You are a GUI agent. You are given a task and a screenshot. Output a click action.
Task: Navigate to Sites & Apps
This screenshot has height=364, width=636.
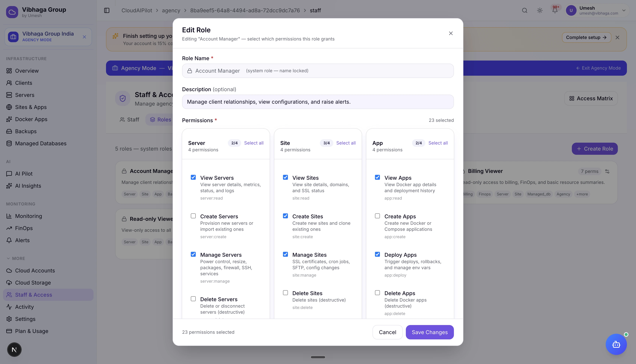tap(48, 107)
